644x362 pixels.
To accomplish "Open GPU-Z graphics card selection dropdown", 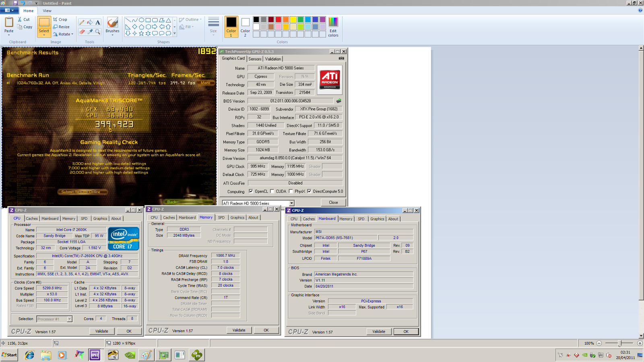I will tap(292, 203).
